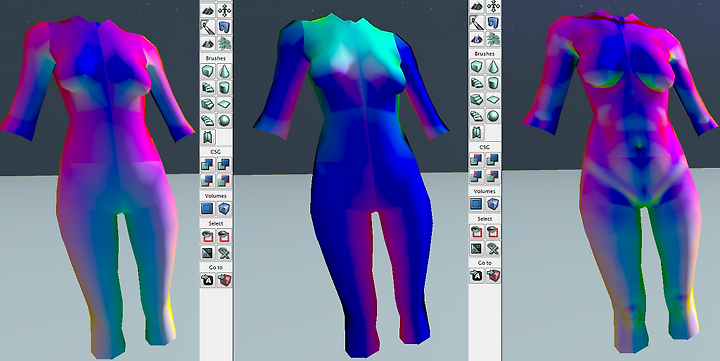The image size is (720, 361).
Task: Pick the Sheet brush in left toolbar
Action: click(224, 104)
